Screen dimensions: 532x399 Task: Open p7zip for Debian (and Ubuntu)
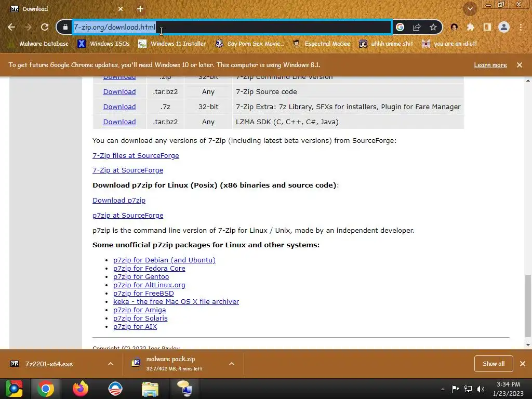(x=165, y=260)
